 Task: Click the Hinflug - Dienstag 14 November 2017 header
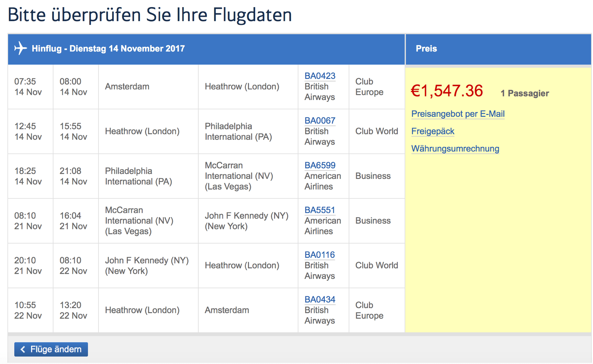pos(108,49)
